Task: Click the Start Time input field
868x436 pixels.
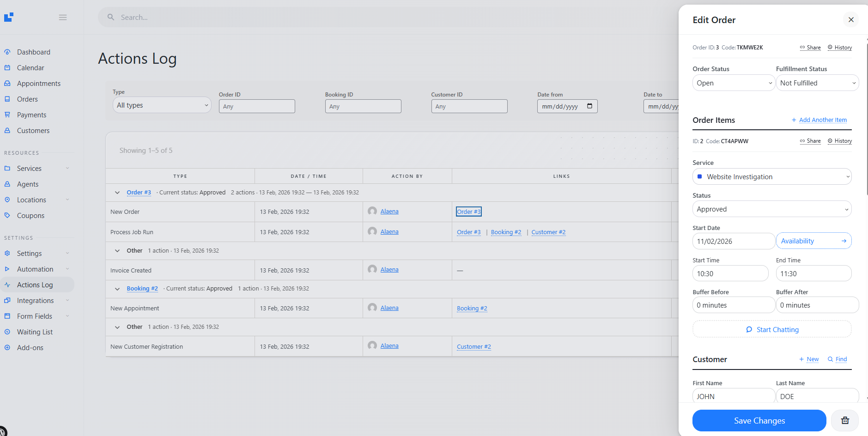Action: click(730, 273)
